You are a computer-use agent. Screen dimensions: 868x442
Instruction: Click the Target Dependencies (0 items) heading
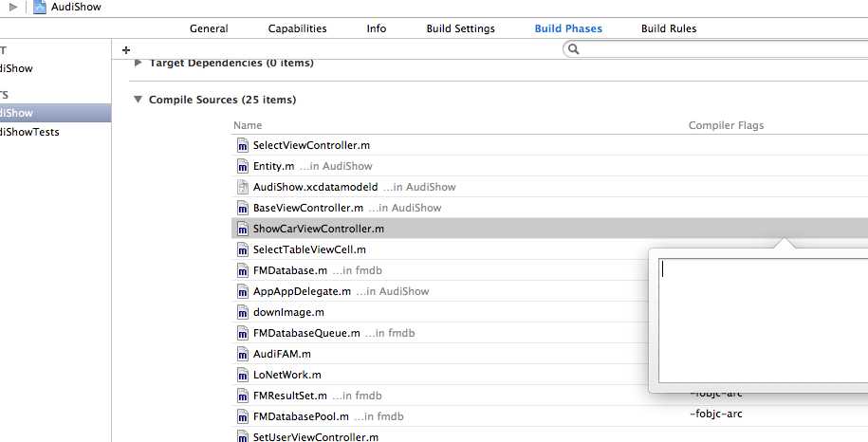tap(231, 63)
